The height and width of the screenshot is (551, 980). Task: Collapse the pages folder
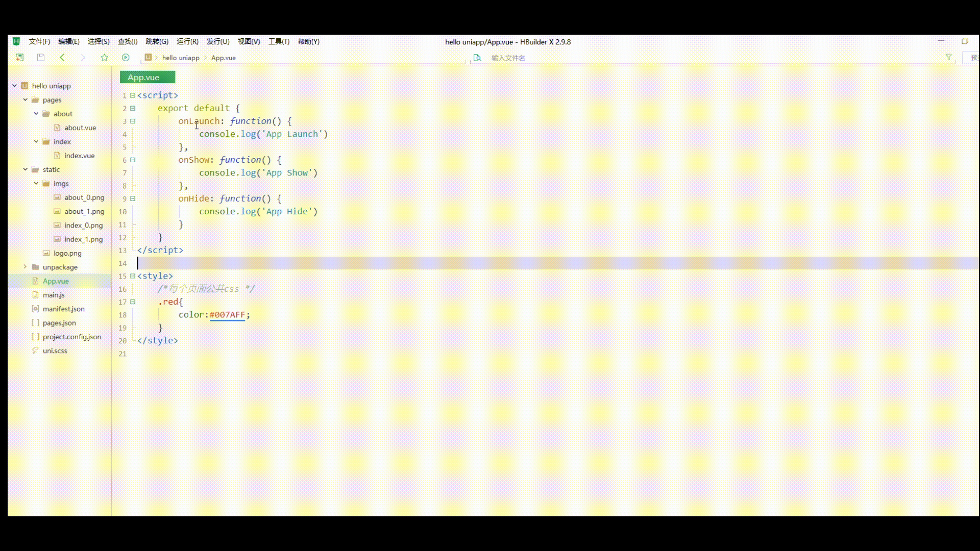(25, 99)
